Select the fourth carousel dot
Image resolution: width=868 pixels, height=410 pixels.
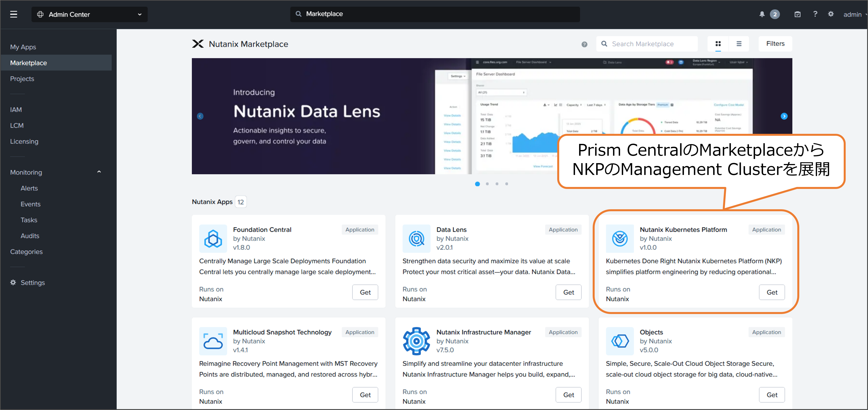[506, 184]
